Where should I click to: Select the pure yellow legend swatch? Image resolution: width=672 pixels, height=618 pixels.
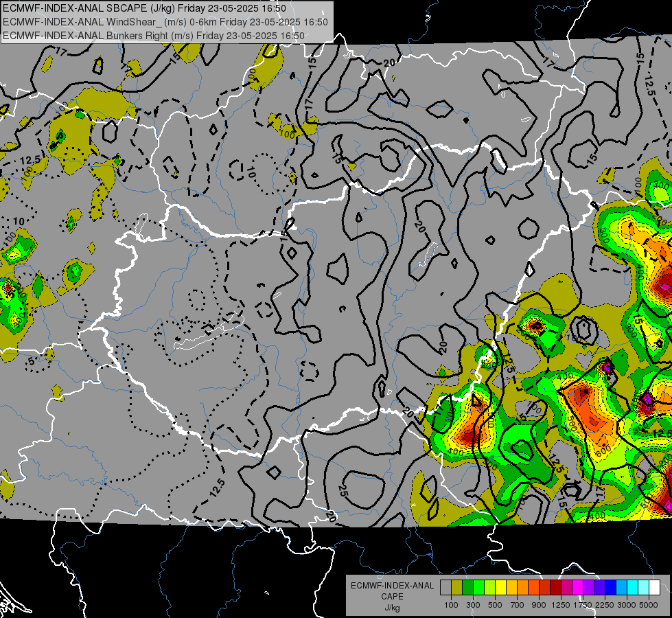500,588
